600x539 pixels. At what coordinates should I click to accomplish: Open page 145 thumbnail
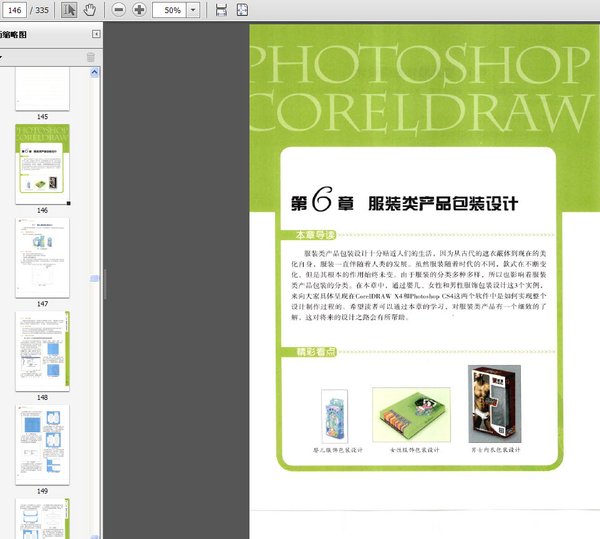tap(42, 89)
